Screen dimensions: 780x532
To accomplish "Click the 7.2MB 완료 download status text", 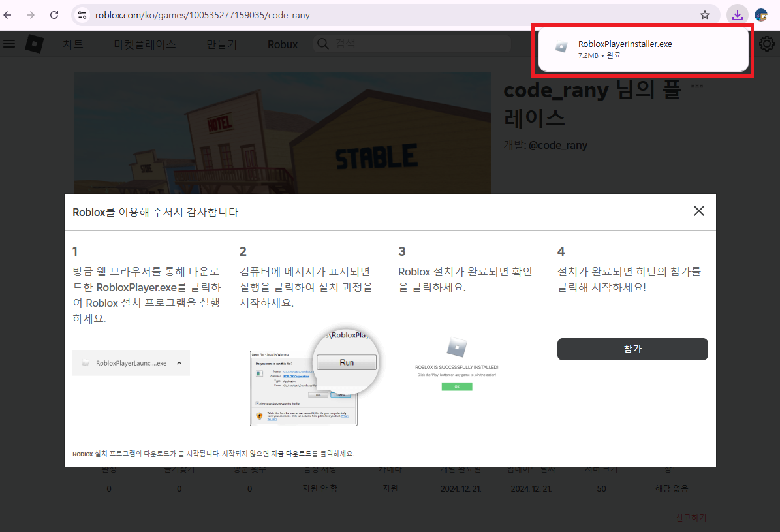I will click(x=599, y=55).
